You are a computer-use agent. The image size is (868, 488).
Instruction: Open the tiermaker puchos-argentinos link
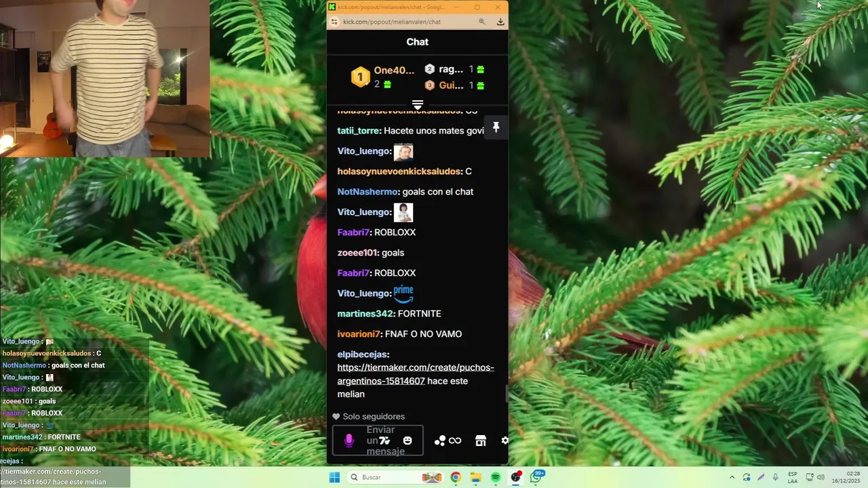coord(416,374)
